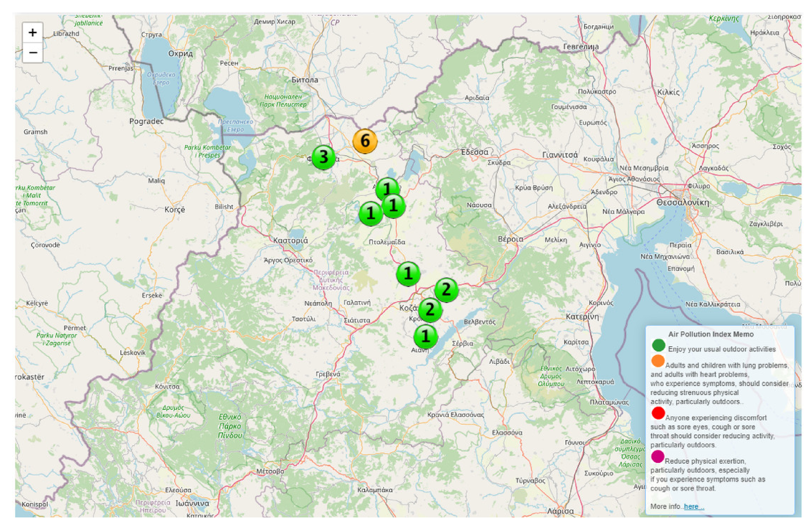This screenshot has height=526, width=812.
Task: Click leftmost green marker 1 near Ptolemaida
Action: click(x=371, y=214)
